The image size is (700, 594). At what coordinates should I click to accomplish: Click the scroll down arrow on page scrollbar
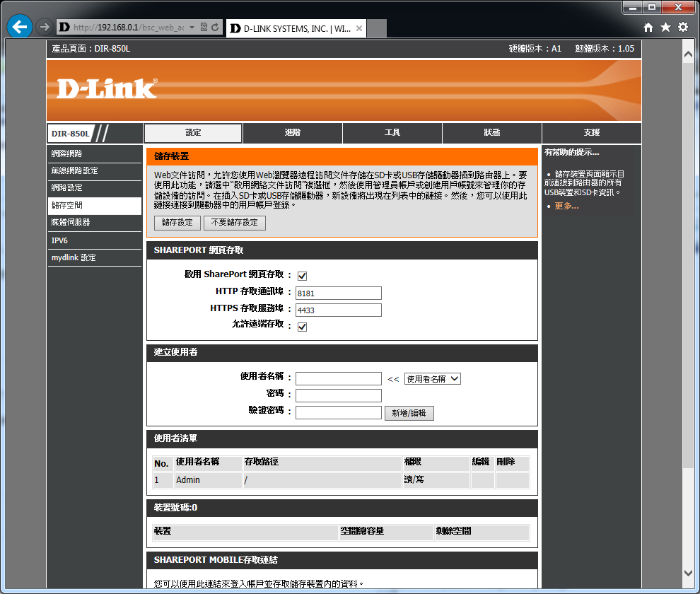[688, 573]
